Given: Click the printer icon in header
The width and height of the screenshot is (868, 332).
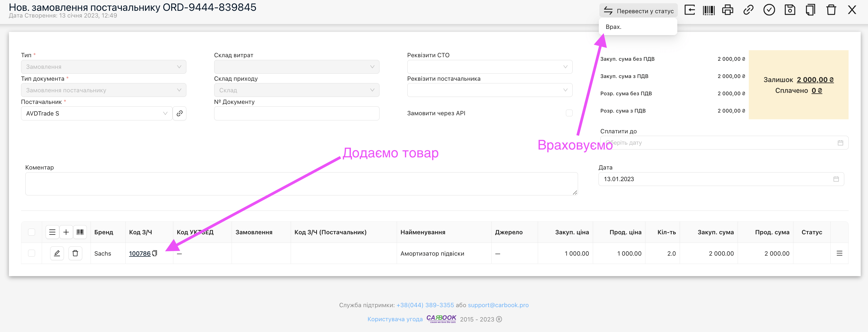Looking at the screenshot, I should pos(727,10).
